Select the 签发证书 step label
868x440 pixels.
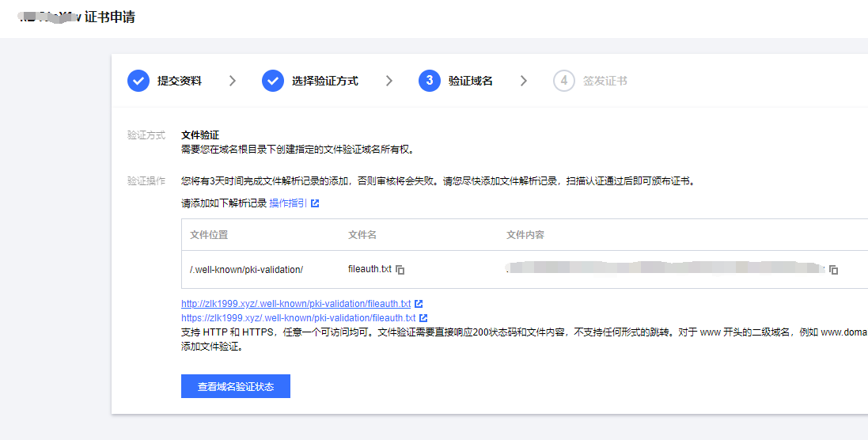[x=605, y=81]
